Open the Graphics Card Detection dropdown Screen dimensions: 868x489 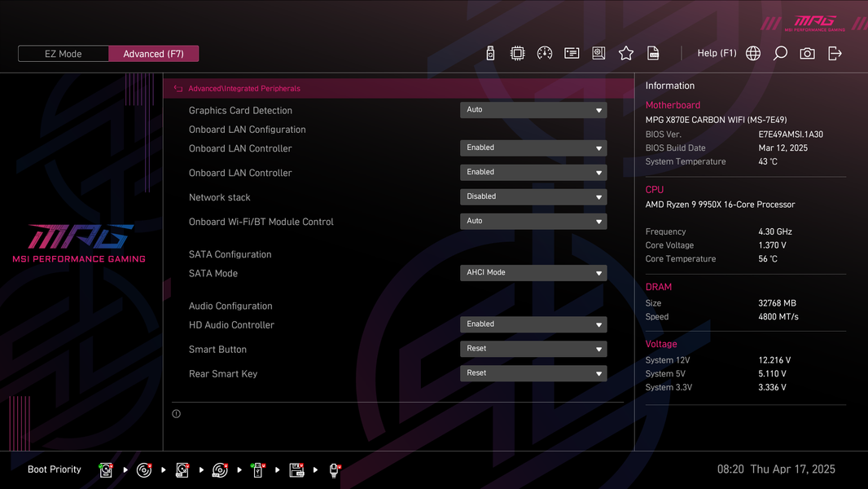[x=533, y=110]
